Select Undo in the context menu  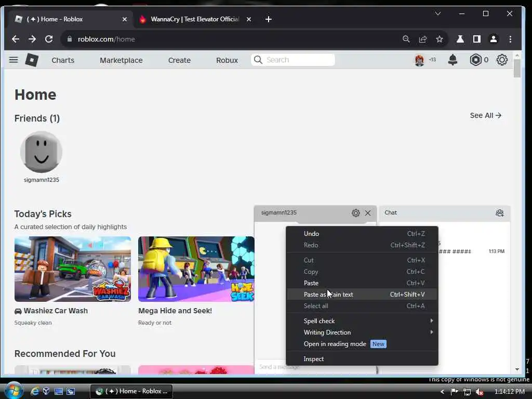[x=362, y=234]
